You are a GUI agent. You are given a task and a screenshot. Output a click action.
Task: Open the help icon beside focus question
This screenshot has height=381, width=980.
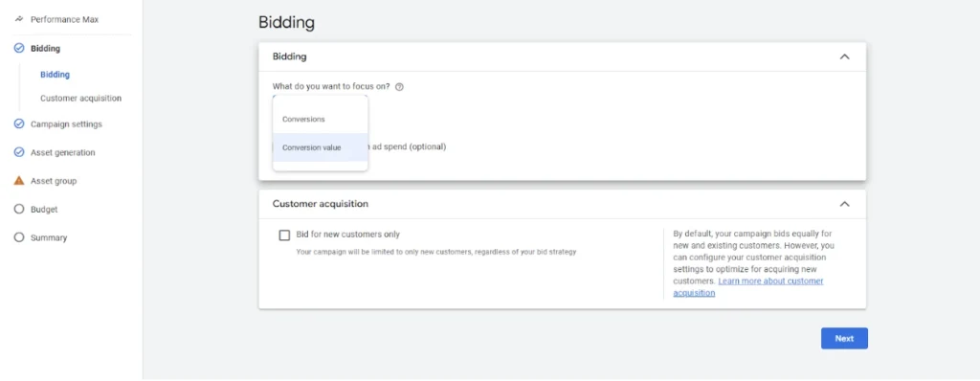point(399,87)
